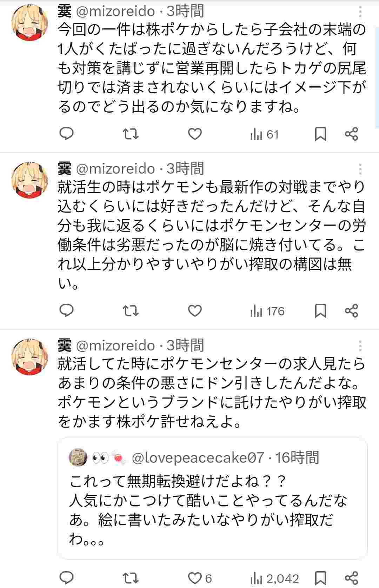This screenshot has height=588, width=379.
Task: Open more options on first tweet
Action: 360,12
